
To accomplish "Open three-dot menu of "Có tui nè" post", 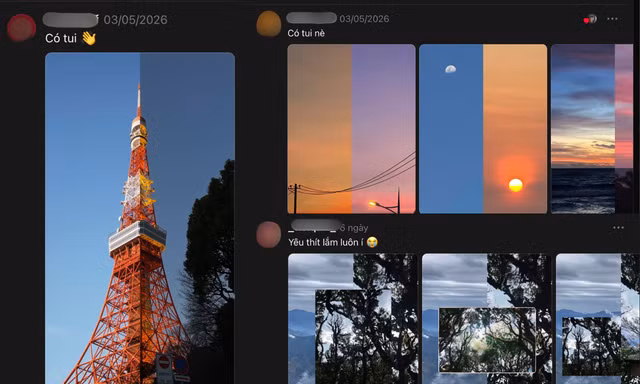I will click(x=612, y=19).
